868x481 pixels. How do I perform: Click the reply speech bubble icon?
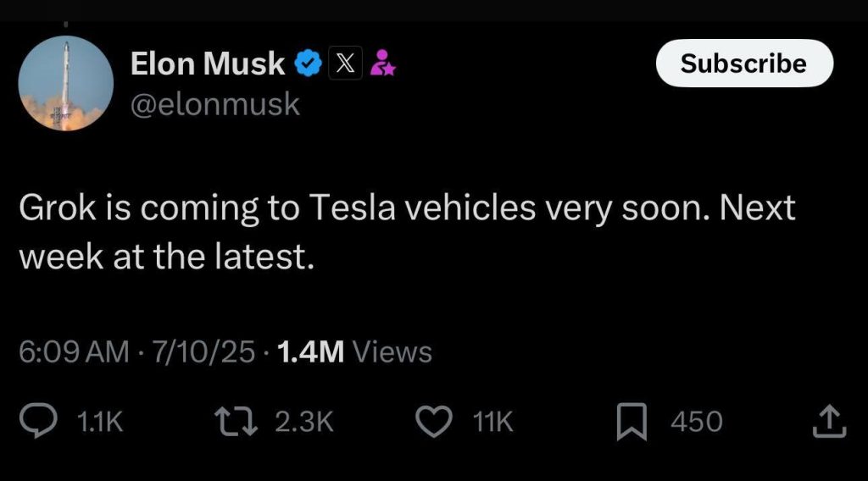point(38,422)
